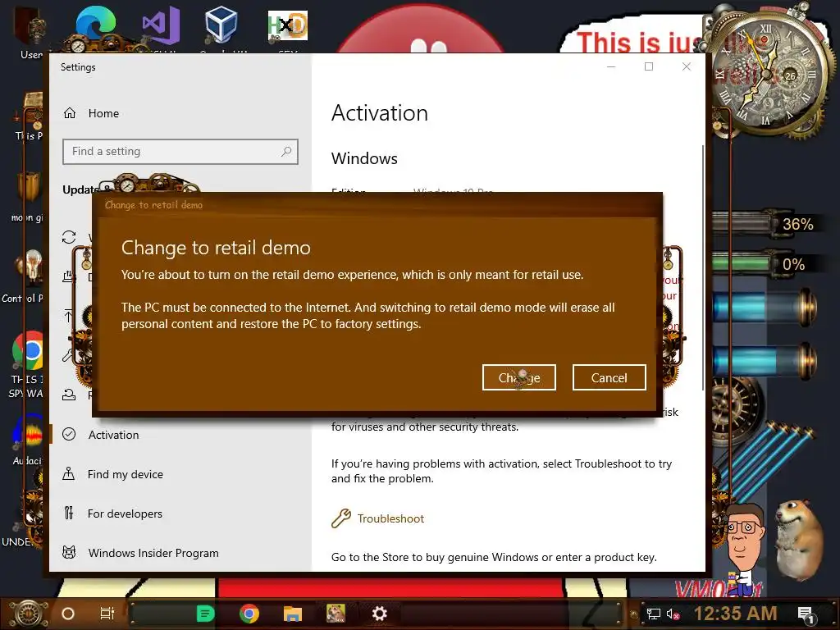This screenshot has width=840, height=630.
Task: Click the search magnifier icon
Action: click(286, 152)
